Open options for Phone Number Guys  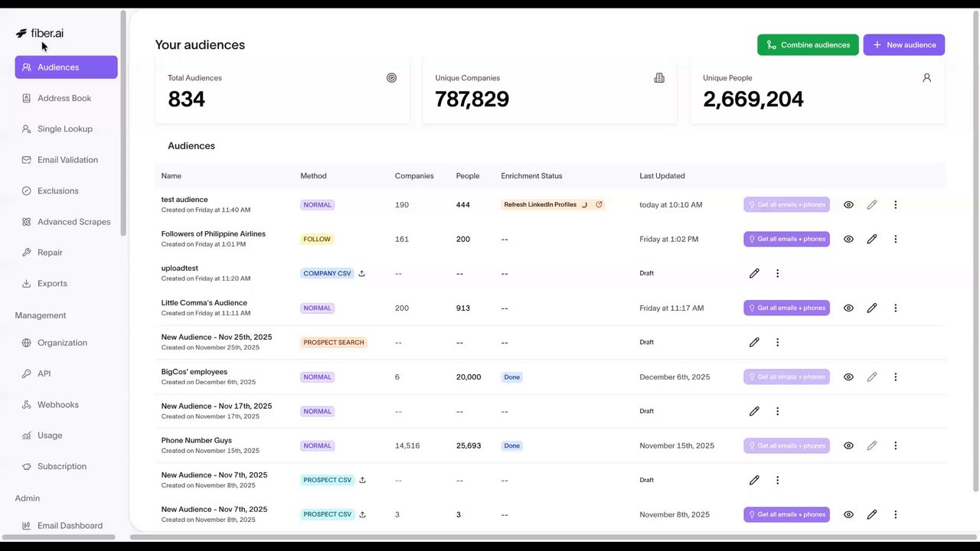click(895, 446)
